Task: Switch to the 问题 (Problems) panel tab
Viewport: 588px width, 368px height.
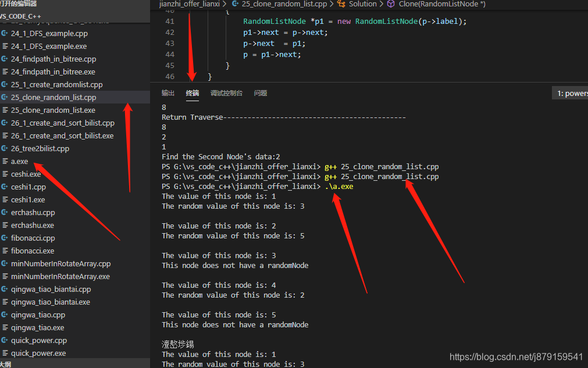Action: [x=260, y=92]
